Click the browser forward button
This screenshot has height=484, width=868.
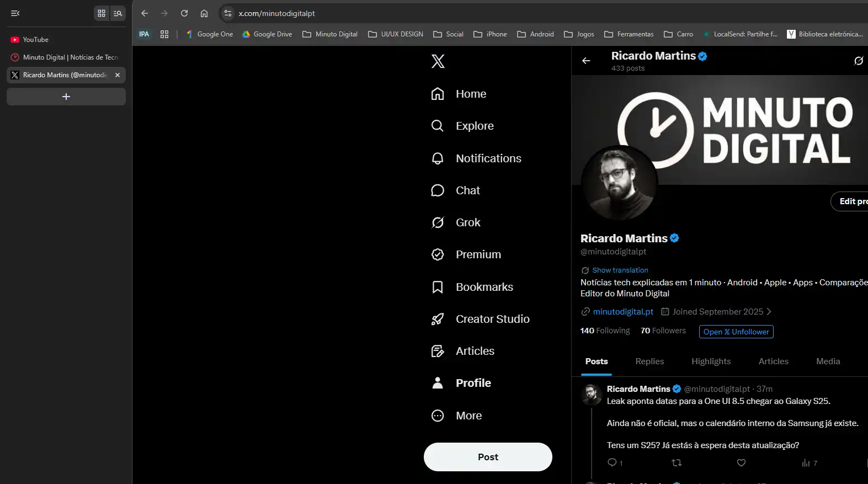pyautogui.click(x=164, y=13)
